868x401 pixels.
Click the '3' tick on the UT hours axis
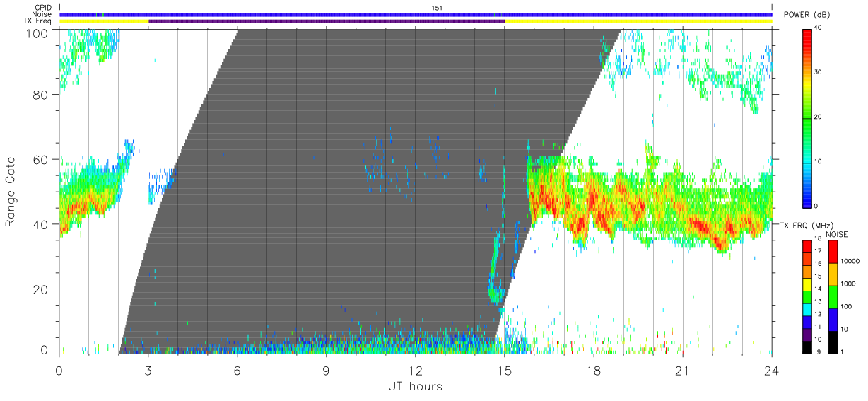point(148,369)
